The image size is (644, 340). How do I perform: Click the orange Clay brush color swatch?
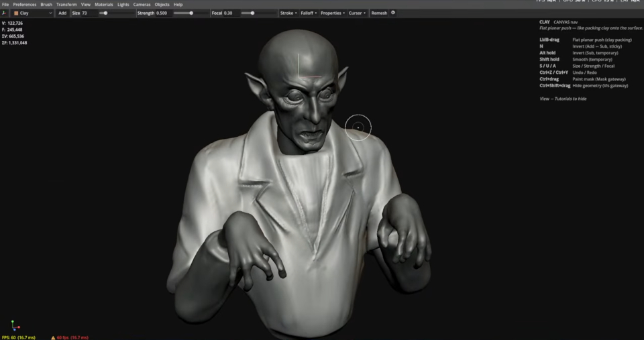coord(16,13)
